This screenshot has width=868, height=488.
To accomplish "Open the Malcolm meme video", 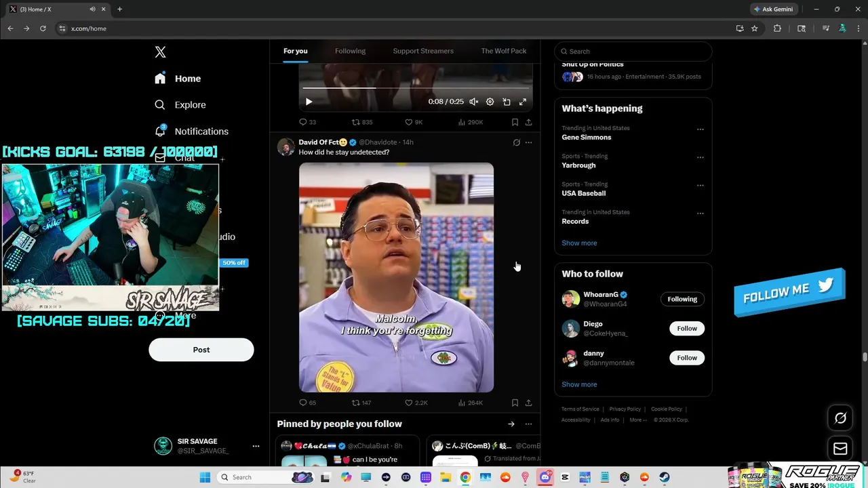I will point(396,277).
